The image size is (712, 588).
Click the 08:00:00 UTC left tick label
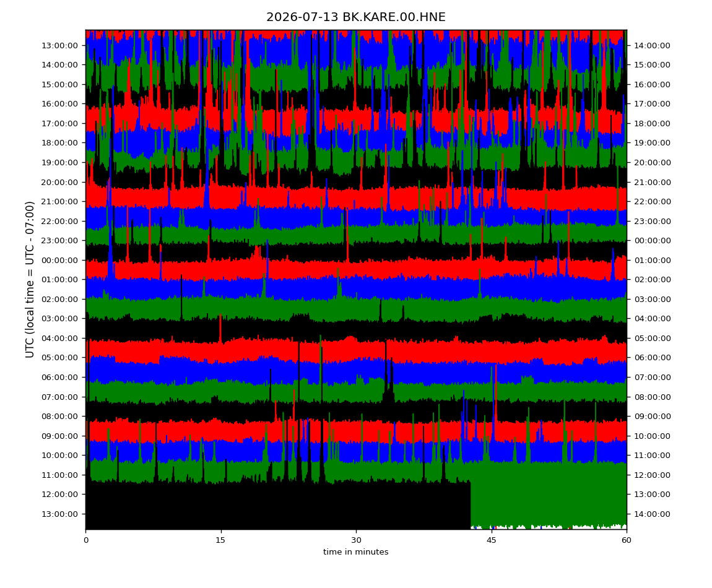59,417
